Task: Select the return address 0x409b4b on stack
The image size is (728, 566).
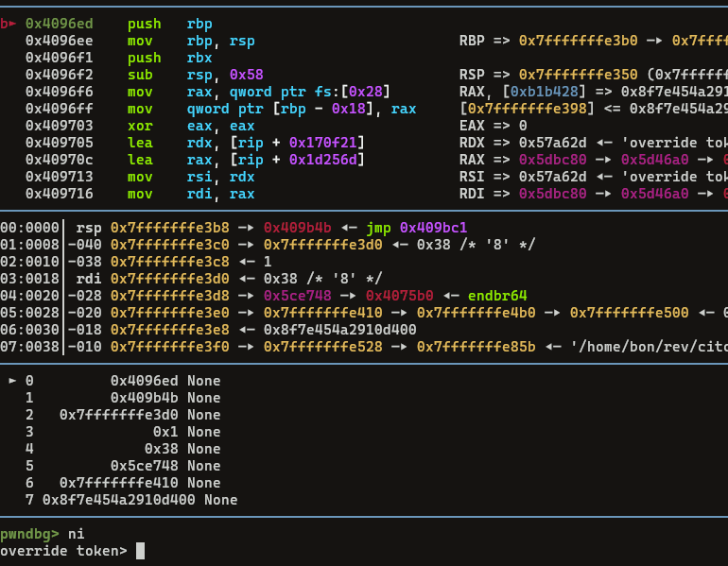Action: click(x=298, y=228)
